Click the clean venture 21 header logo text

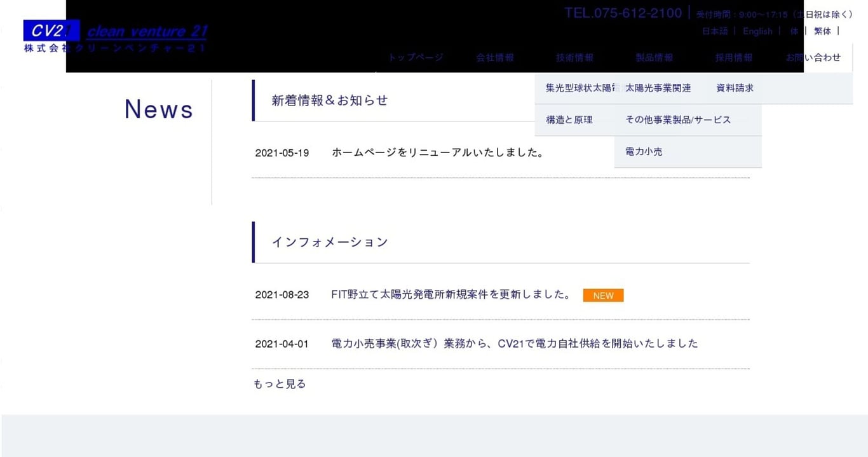click(146, 31)
